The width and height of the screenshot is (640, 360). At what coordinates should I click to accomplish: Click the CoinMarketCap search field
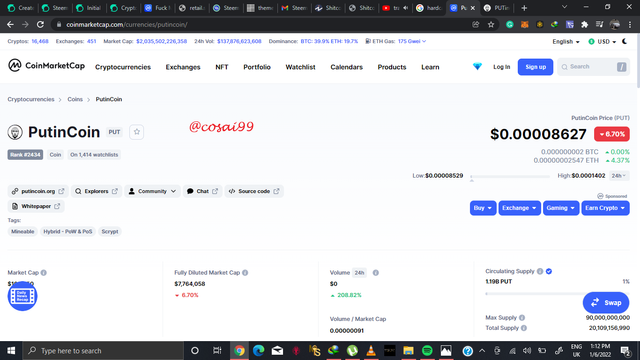593,67
